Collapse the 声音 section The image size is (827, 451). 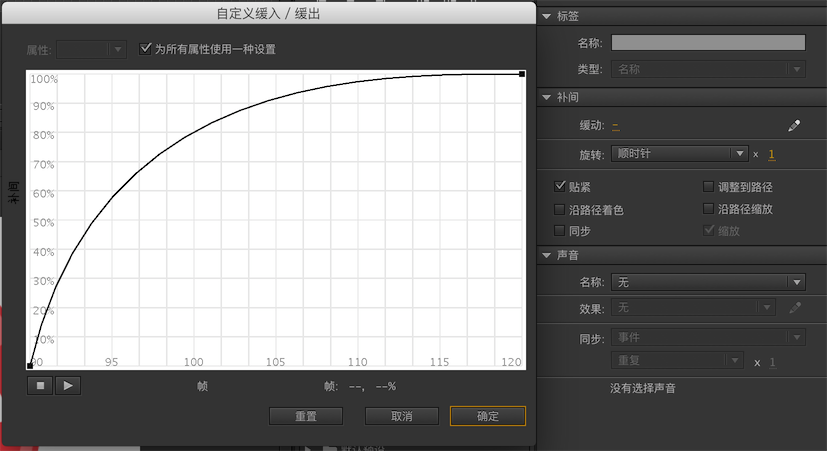[x=548, y=256]
